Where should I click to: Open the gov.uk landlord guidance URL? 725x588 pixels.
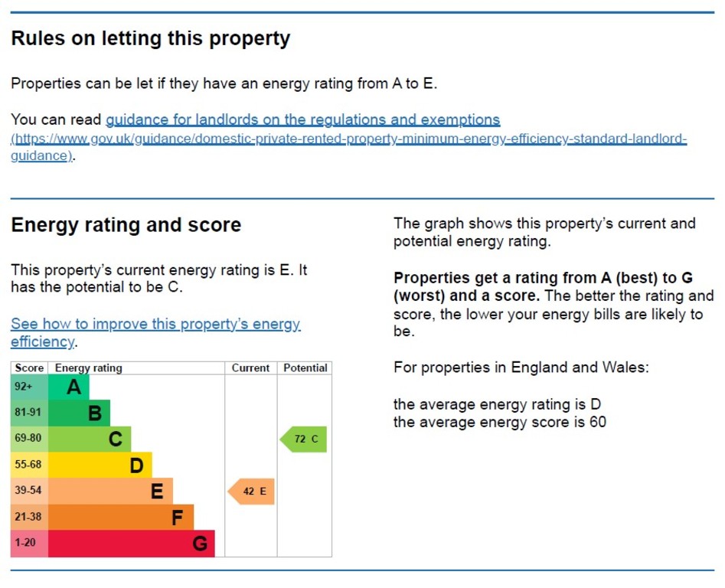point(349,147)
